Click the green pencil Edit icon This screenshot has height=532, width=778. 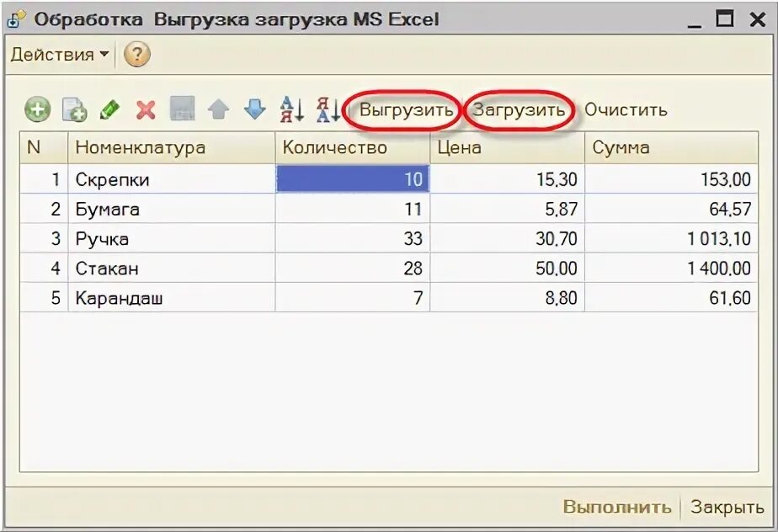coord(109,109)
